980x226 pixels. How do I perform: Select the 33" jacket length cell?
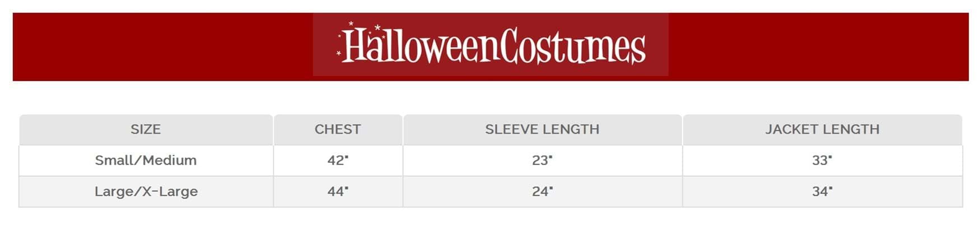click(x=822, y=161)
